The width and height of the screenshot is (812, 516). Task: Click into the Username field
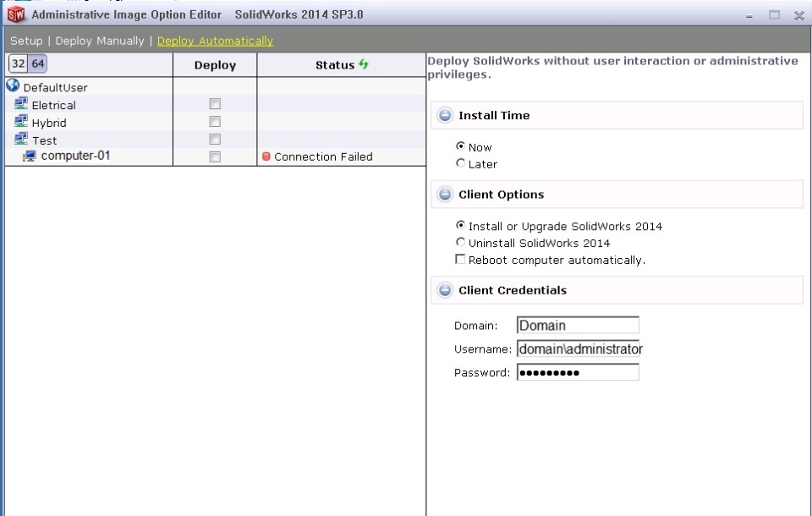point(578,349)
